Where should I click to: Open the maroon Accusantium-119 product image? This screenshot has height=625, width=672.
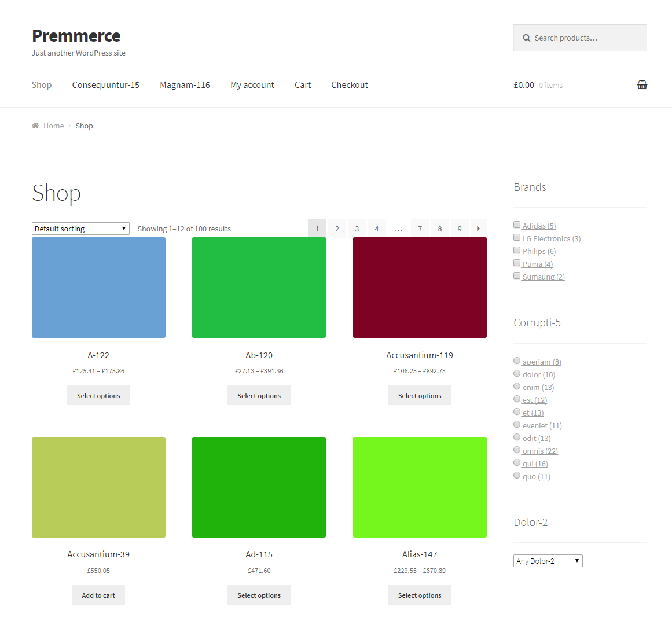(420, 288)
